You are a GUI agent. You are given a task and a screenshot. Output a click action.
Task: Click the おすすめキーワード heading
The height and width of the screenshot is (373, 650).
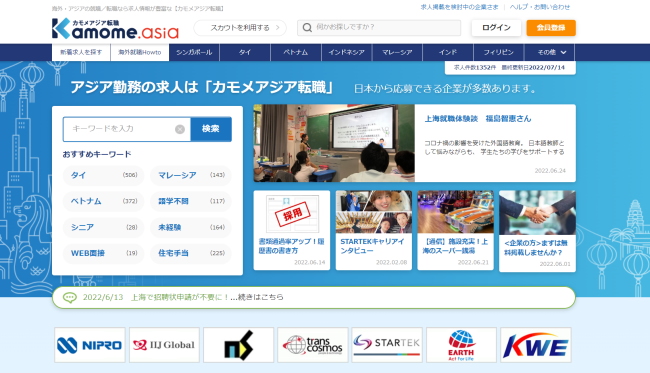click(97, 154)
